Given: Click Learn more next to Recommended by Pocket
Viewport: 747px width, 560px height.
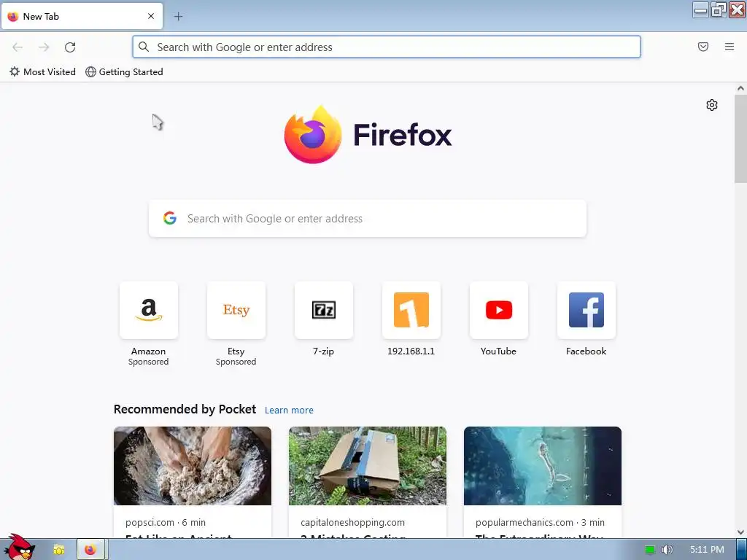Looking at the screenshot, I should (289, 410).
